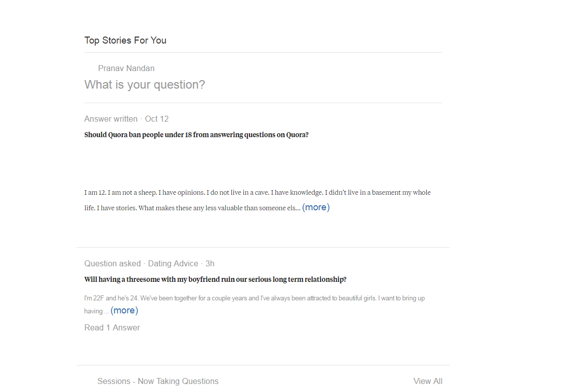Click the 'Question asked' story label
Screen dimensions: 562x392
(x=113, y=263)
